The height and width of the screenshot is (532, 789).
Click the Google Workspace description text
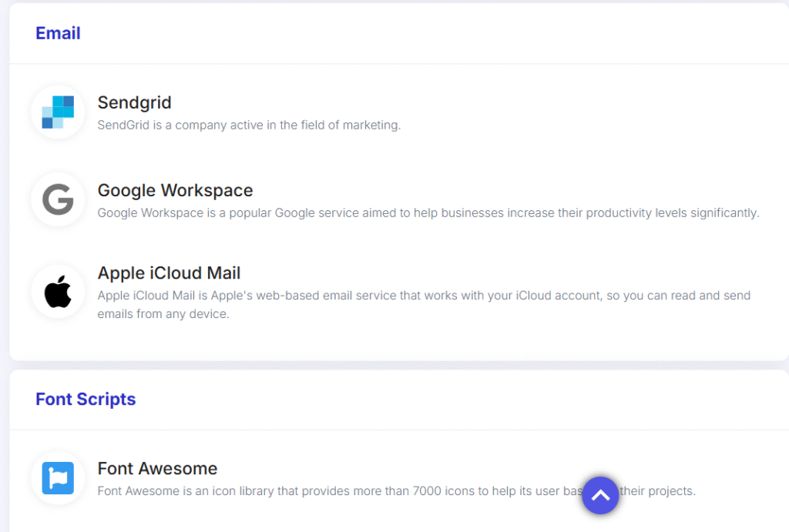tap(428, 212)
